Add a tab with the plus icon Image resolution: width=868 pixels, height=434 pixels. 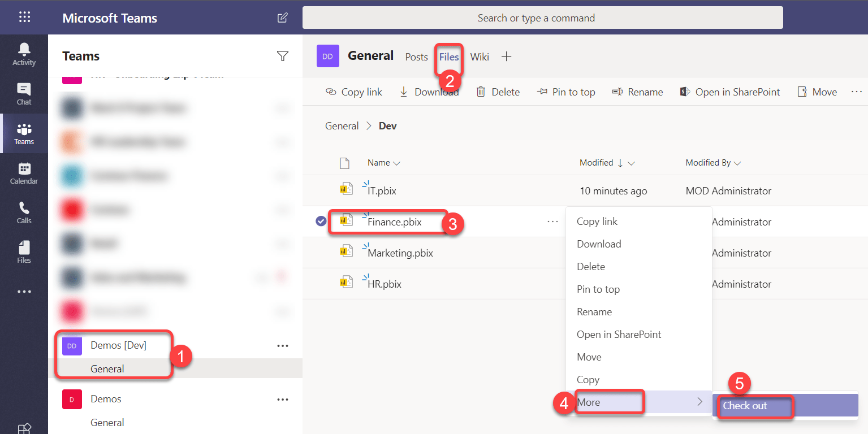[x=507, y=57]
